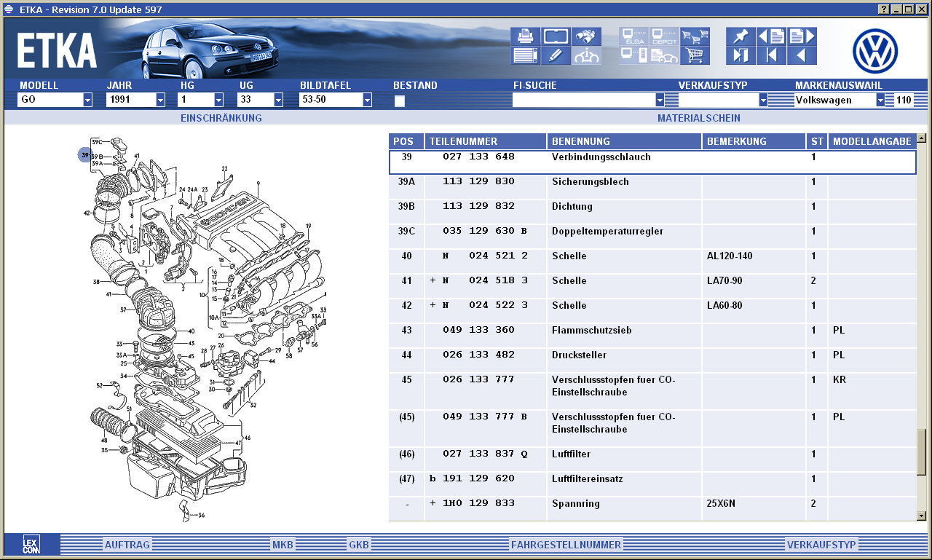Open search with the binoculars icon
This screenshot has width=932, height=560.
tap(587, 36)
